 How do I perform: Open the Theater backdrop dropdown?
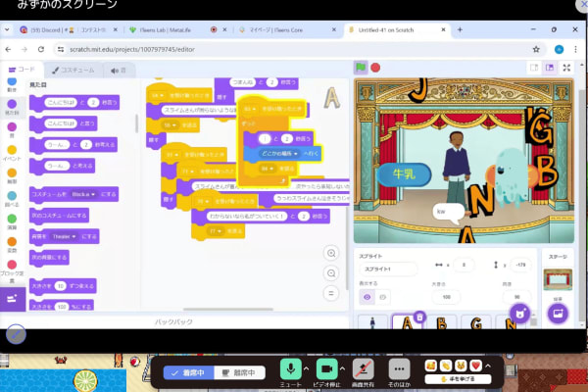click(x=64, y=236)
